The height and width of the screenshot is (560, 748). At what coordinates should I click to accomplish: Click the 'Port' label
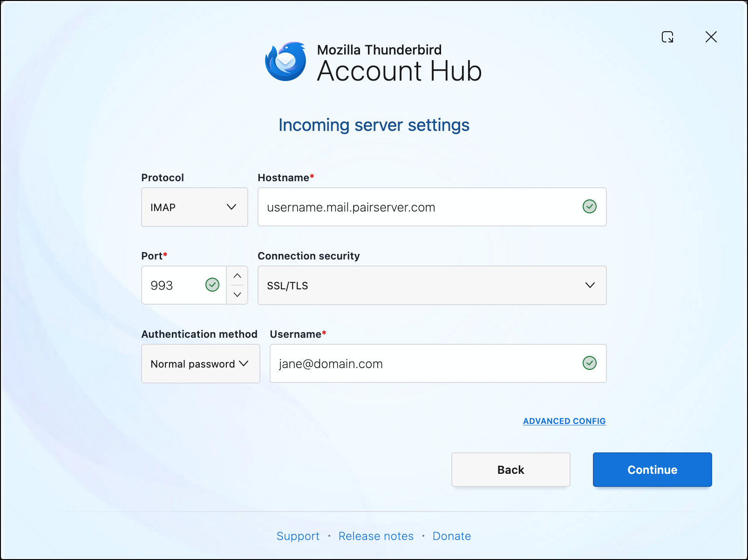(154, 256)
